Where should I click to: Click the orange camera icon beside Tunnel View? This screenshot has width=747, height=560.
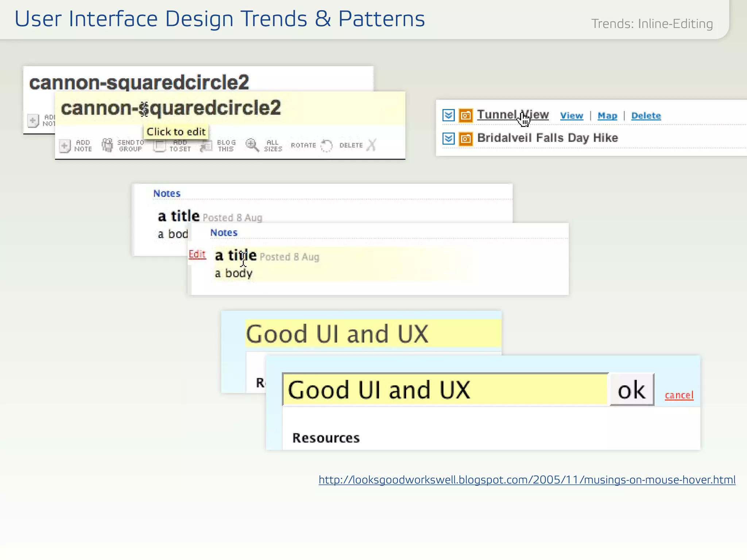[466, 116]
